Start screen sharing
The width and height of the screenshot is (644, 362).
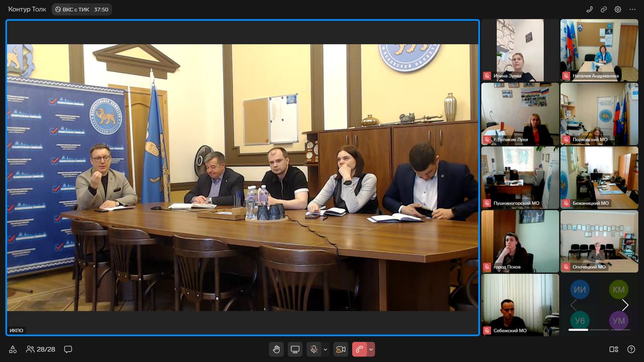pyautogui.click(x=295, y=349)
